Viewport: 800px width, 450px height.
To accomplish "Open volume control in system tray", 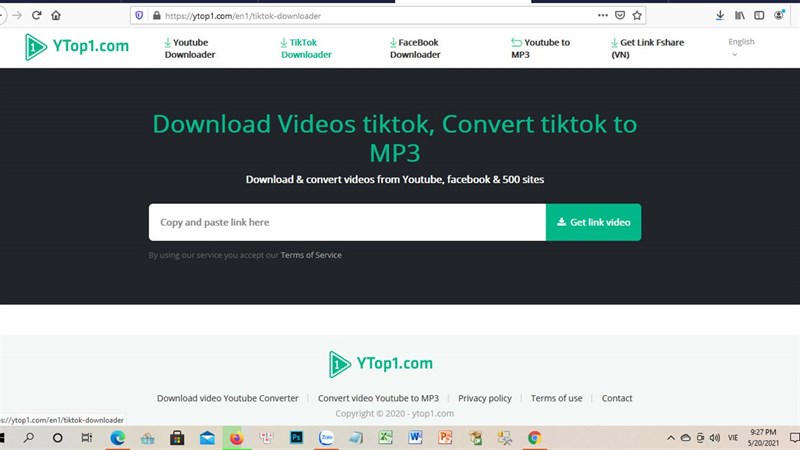I will (715, 438).
